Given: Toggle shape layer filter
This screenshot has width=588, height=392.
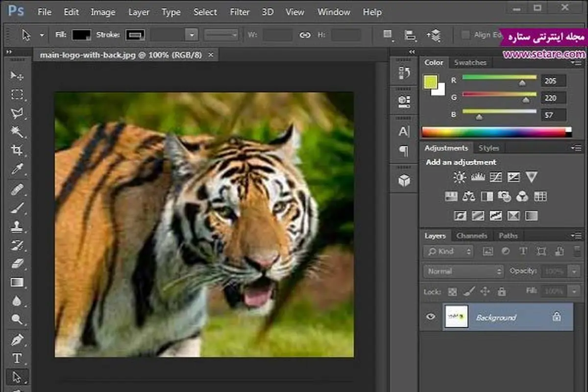Looking at the screenshot, I should pos(541,251).
